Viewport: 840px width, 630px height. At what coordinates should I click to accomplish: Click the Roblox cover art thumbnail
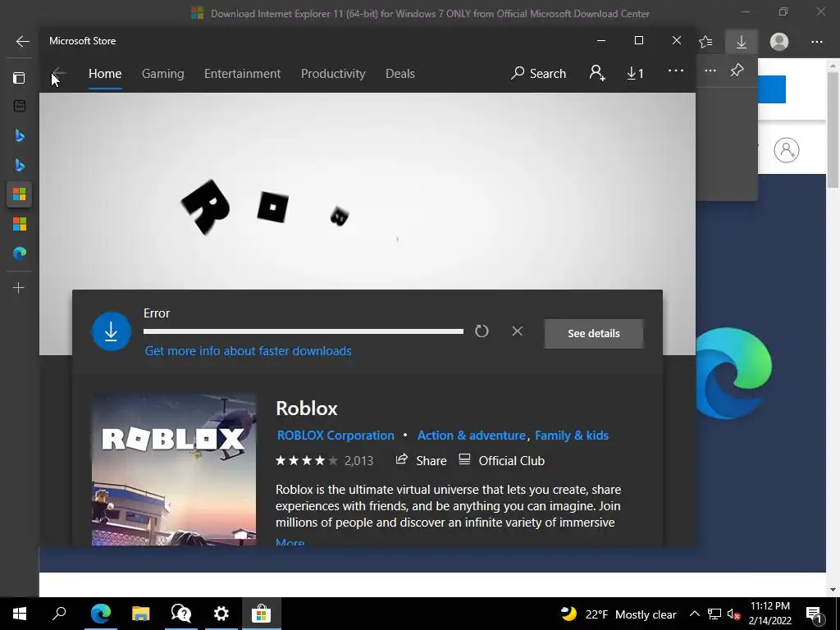(x=174, y=470)
